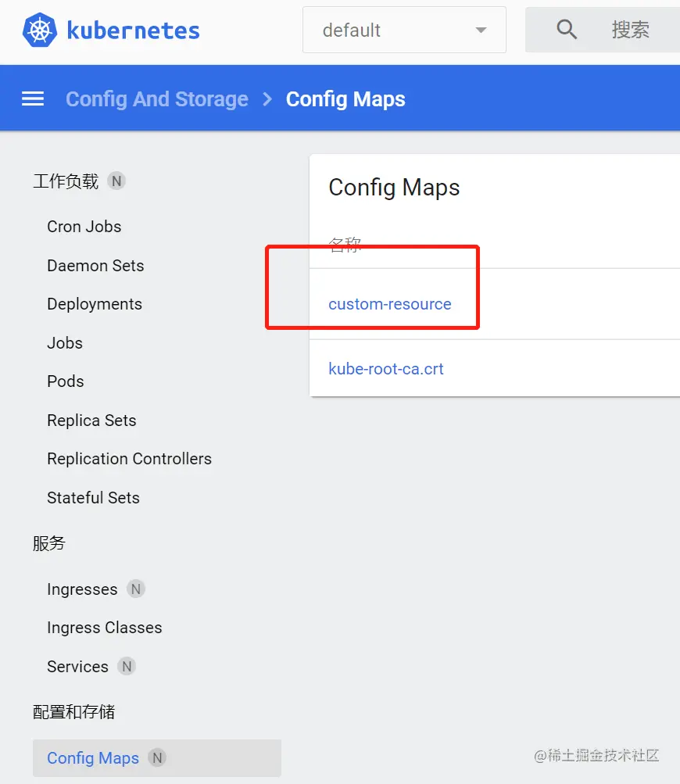Open Ingress Classes in the sidebar

pyautogui.click(x=105, y=628)
